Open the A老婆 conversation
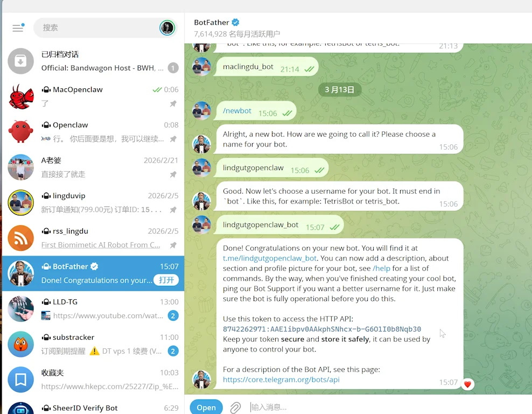 pos(93,167)
